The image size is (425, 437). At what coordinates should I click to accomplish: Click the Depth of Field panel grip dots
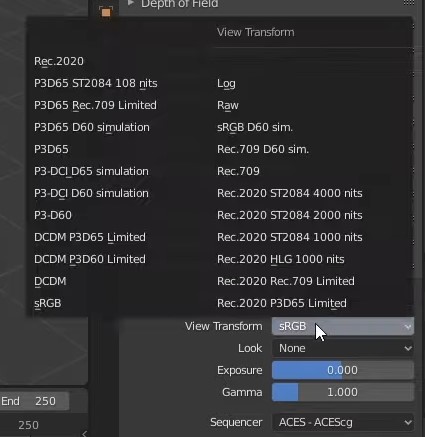[x=409, y=3]
